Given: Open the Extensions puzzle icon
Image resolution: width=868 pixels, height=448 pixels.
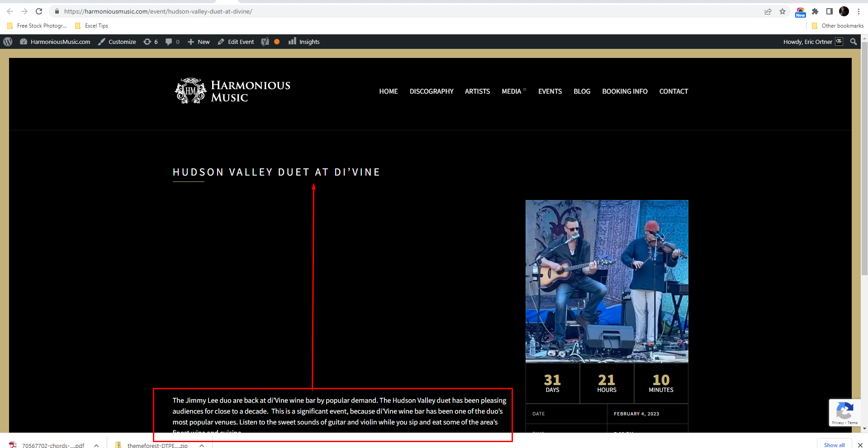Looking at the screenshot, I should (x=815, y=11).
